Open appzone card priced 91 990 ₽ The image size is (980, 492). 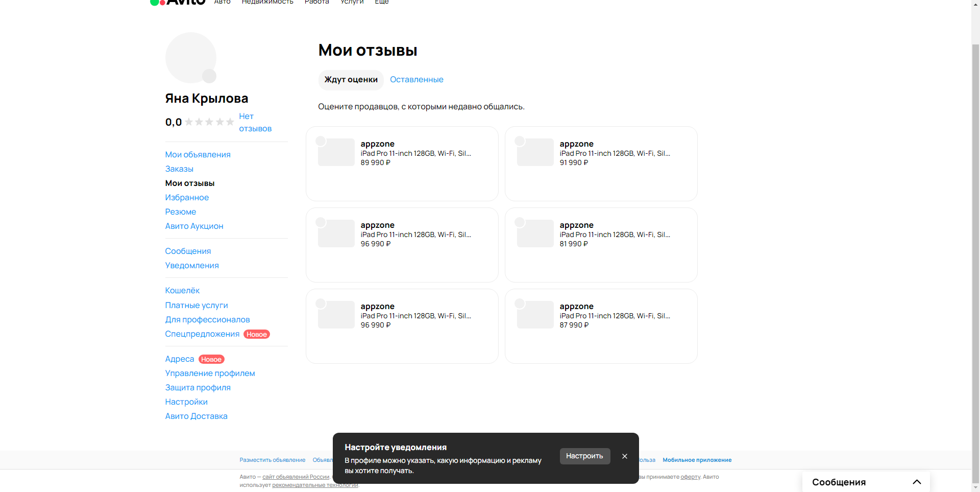click(601, 163)
